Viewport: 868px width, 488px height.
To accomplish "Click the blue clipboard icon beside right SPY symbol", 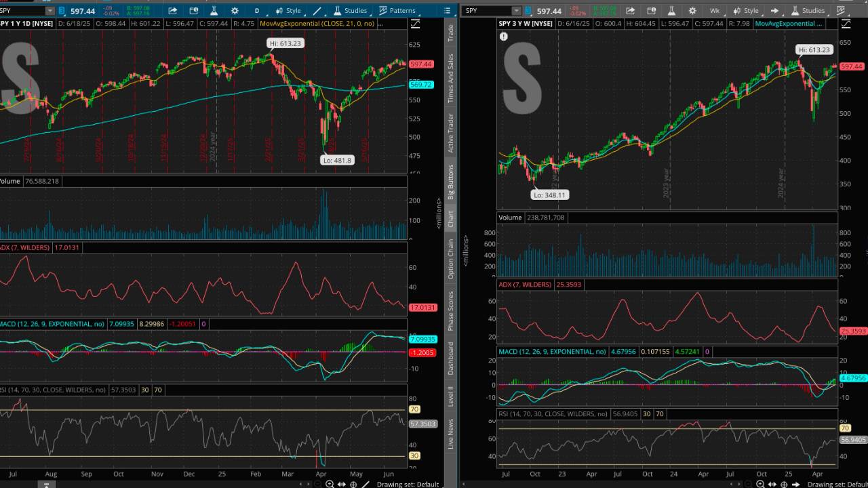I will click(x=528, y=11).
